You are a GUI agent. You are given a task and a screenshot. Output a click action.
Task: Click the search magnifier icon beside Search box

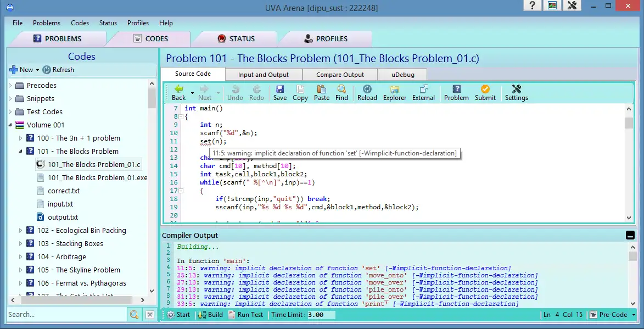click(x=134, y=315)
